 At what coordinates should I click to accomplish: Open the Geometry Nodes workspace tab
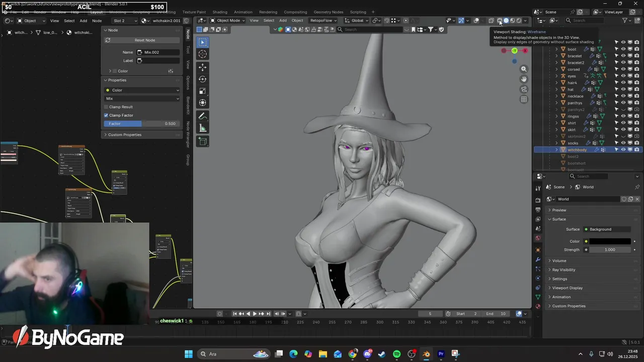point(328,12)
